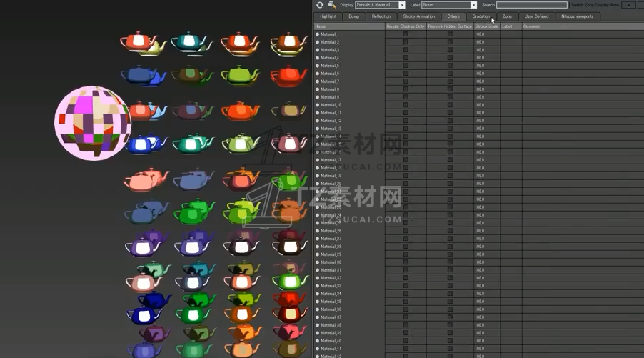This screenshot has width=644, height=358.
Task: Click the material sphere icon for Material_30
Action: coord(318,262)
